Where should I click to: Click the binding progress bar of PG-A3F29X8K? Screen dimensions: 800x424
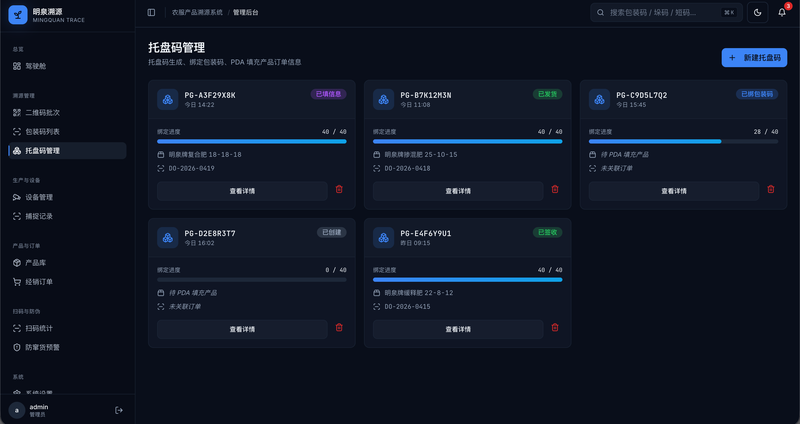[252, 141]
